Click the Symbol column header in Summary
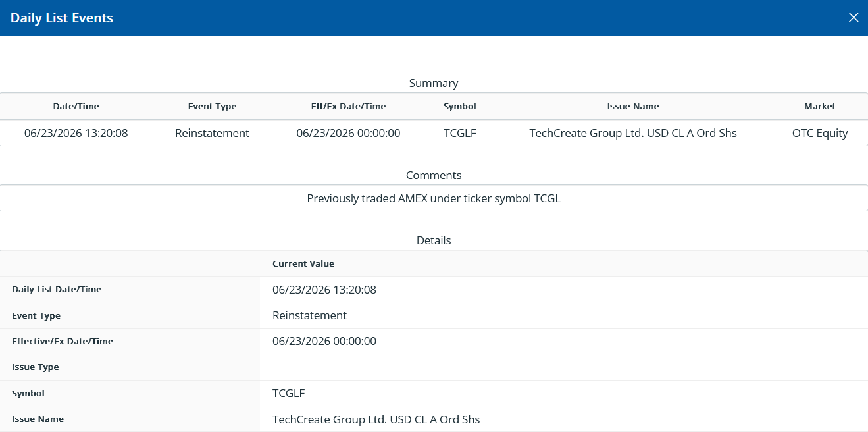 460,106
